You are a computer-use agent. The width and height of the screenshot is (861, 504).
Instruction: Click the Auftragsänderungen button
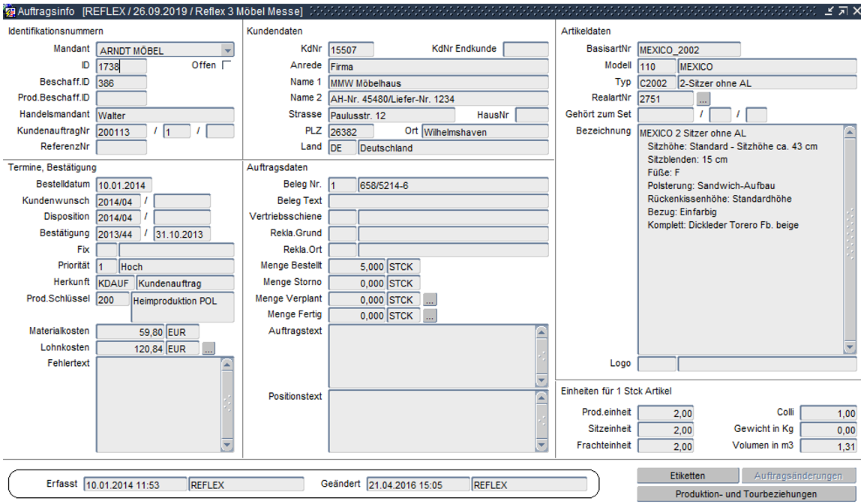[x=798, y=476]
